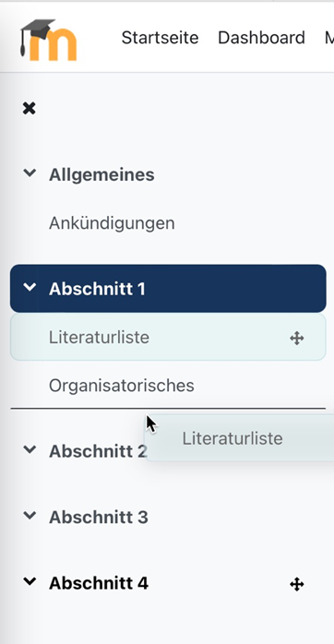The image size is (334, 644).
Task: Click the floating Literaturliste drag preview
Action: tap(240, 438)
